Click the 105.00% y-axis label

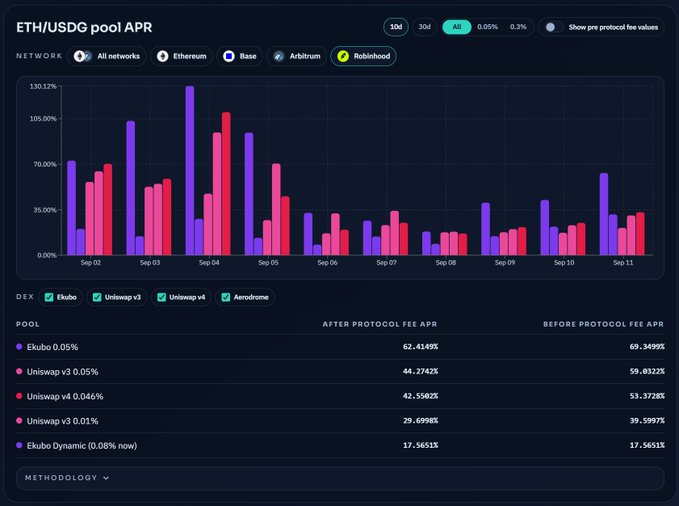(x=43, y=119)
